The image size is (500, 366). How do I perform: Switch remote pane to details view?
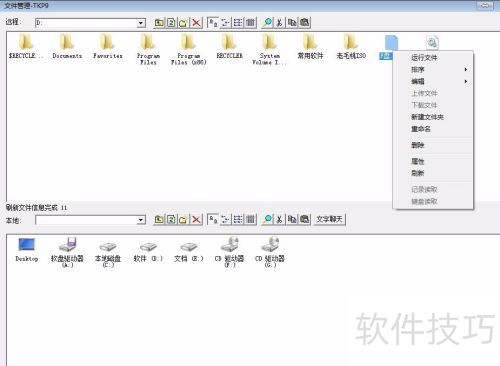tap(250, 23)
